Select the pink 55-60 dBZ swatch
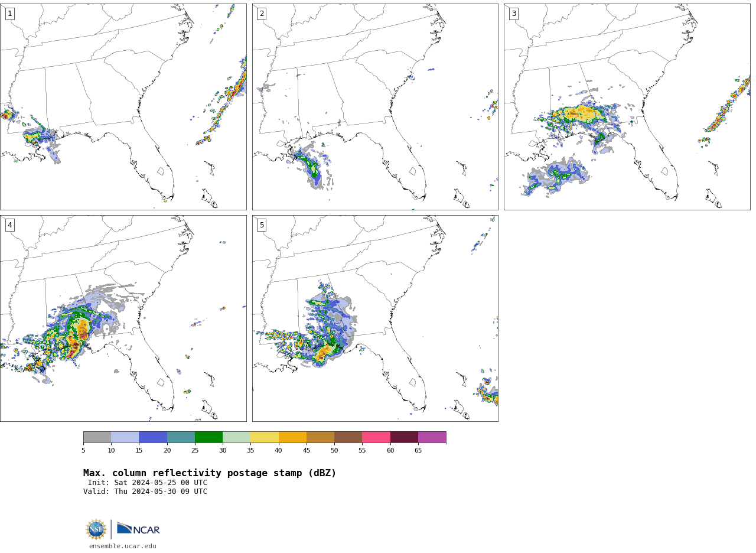The height and width of the screenshot is (553, 756). point(376,437)
